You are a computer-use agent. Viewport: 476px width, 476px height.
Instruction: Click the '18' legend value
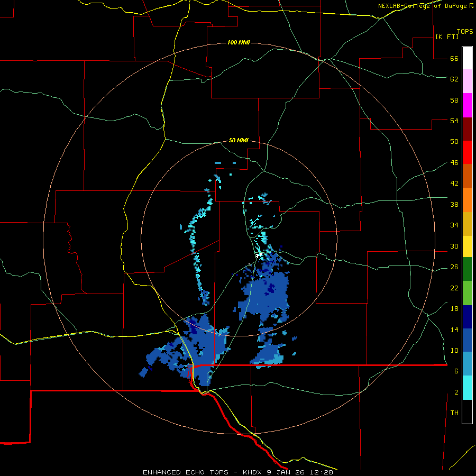point(454,309)
